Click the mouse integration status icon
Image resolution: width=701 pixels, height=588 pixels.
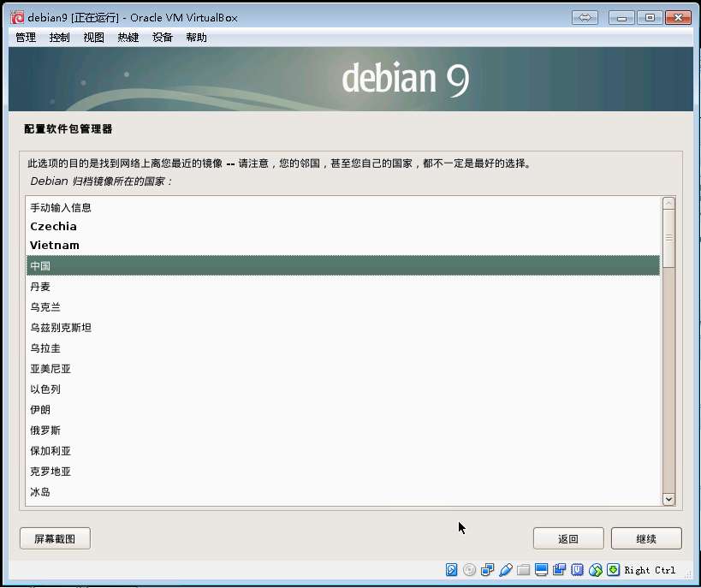coord(596,570)
